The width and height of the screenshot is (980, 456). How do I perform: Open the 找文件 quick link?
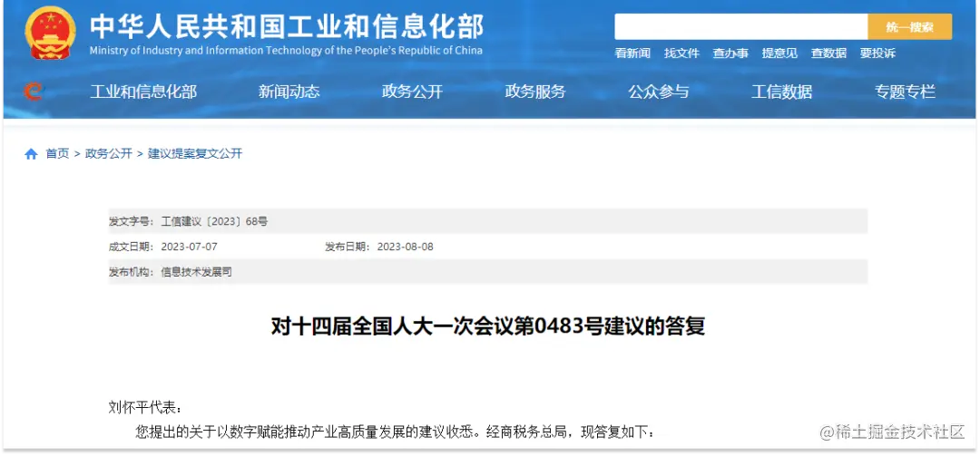[681, 53]
